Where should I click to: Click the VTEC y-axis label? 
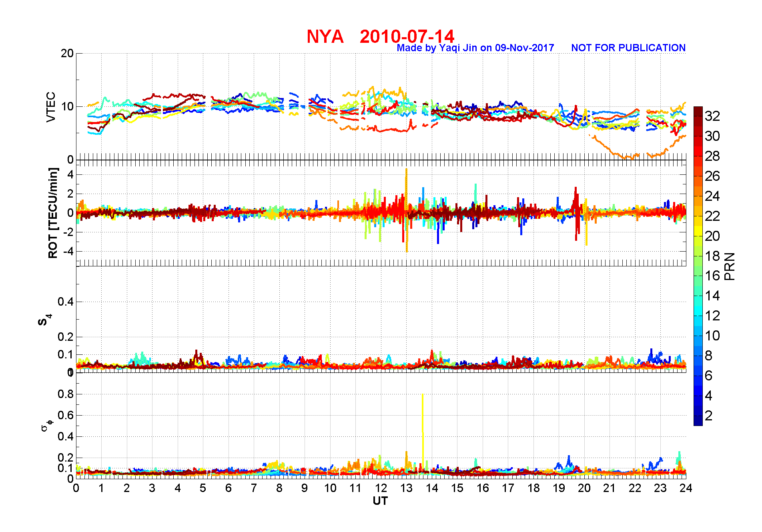coord(51,106)
